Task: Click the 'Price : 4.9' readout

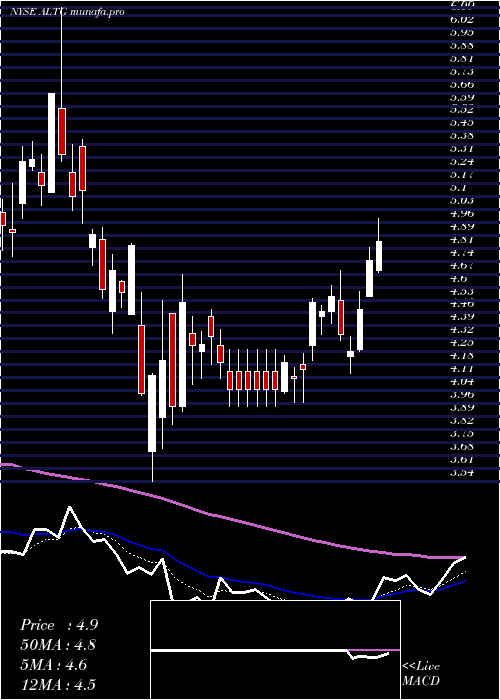Action: point(58,625)
